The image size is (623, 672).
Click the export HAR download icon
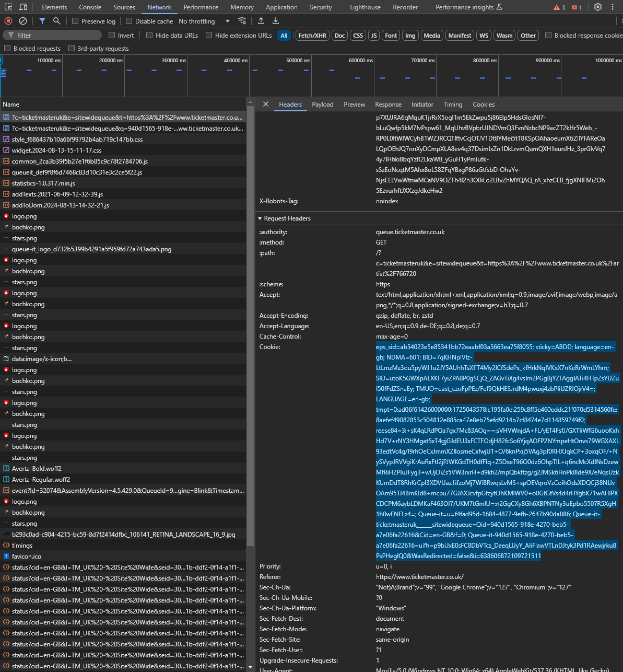276,21
